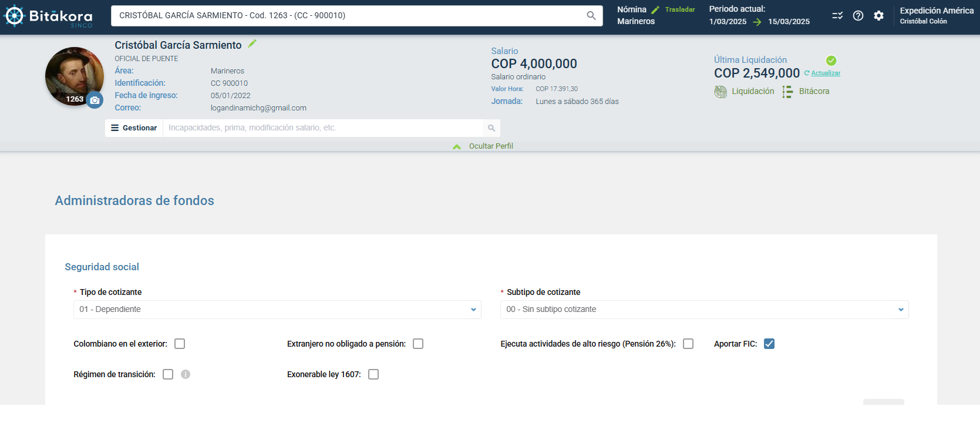Viewport: 980px width, 433px height.
Task: Click the arrow between period dates
Action: click(x=757, y=22)
